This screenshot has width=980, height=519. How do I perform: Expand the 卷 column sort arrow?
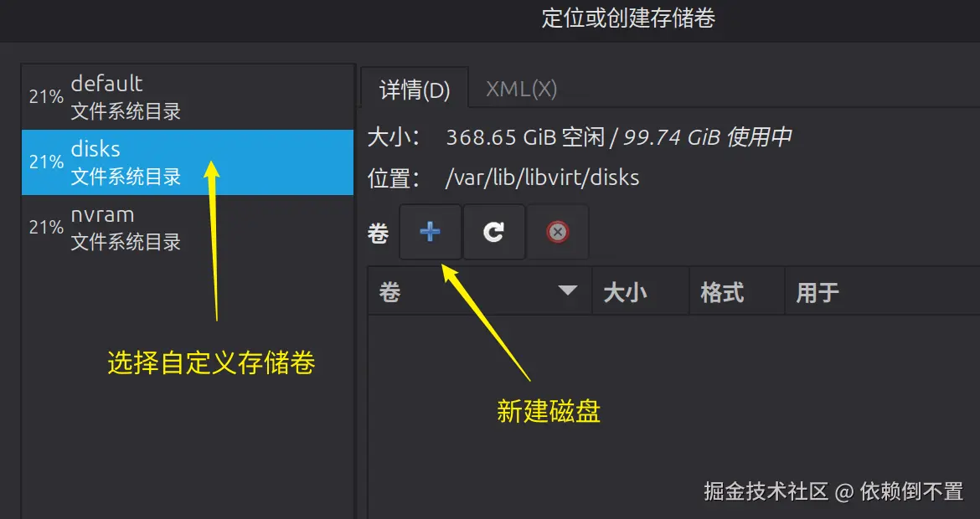click(568, 290)
